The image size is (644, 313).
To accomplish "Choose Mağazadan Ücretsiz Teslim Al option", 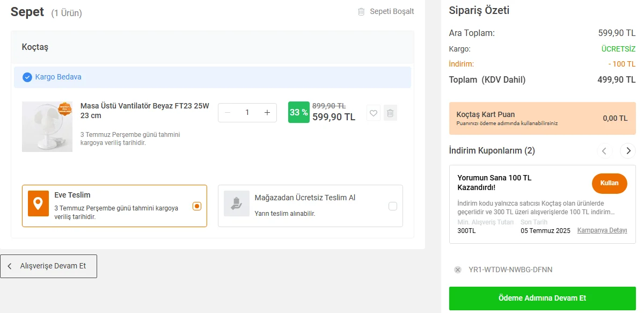I will click(x=392, y=206).
